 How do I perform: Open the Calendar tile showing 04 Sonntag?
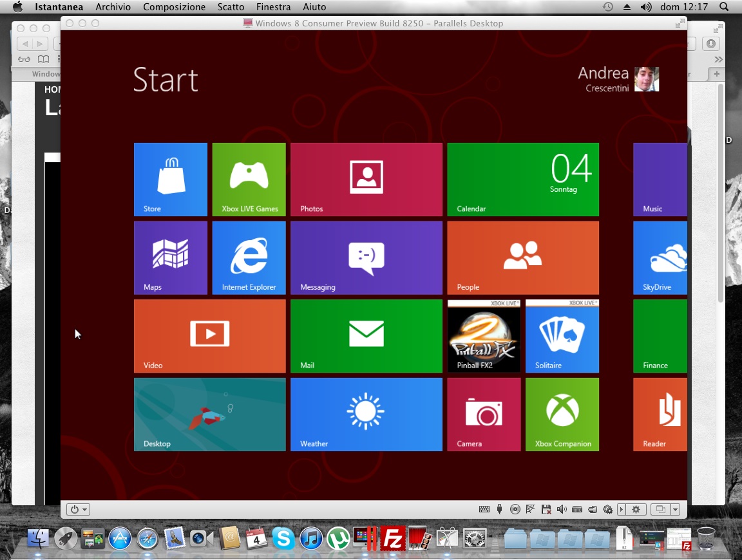[x=523, y=179]
